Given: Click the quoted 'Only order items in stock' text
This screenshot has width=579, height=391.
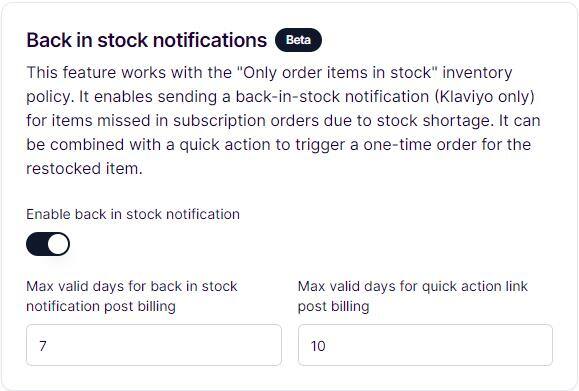Looking at the screenshot, I should click(x=336, y=73).
